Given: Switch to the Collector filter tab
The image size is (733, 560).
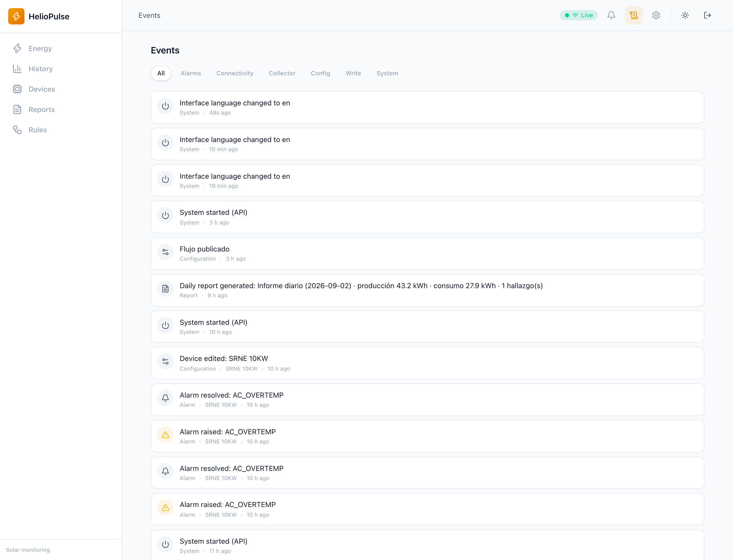Looking at the screenshot, I should (x=282, y=73).
